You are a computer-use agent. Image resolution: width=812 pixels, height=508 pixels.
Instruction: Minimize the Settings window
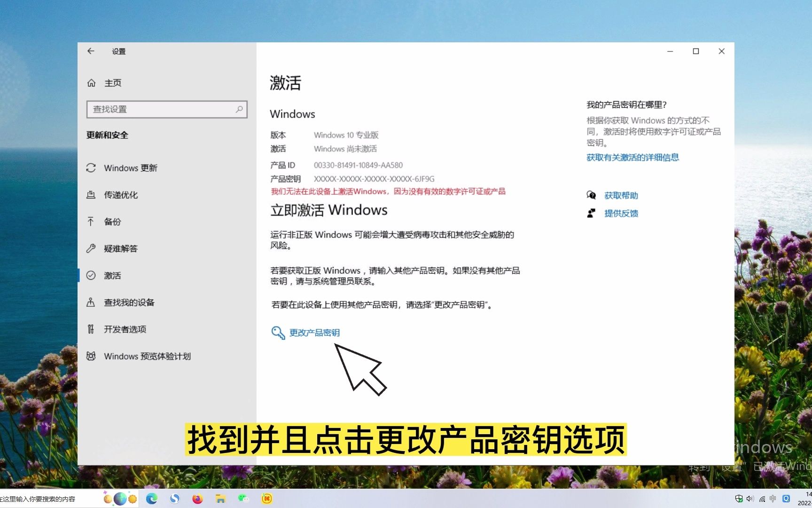coord(670,51)
